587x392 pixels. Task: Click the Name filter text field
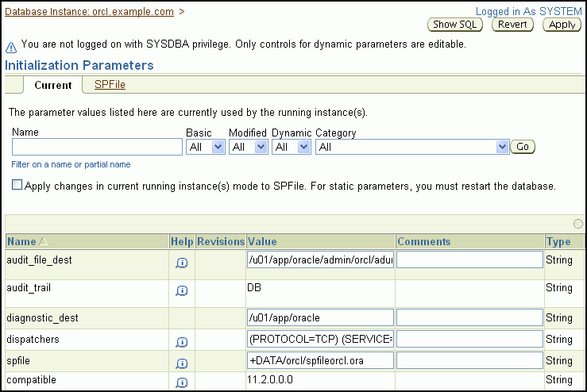97,147
